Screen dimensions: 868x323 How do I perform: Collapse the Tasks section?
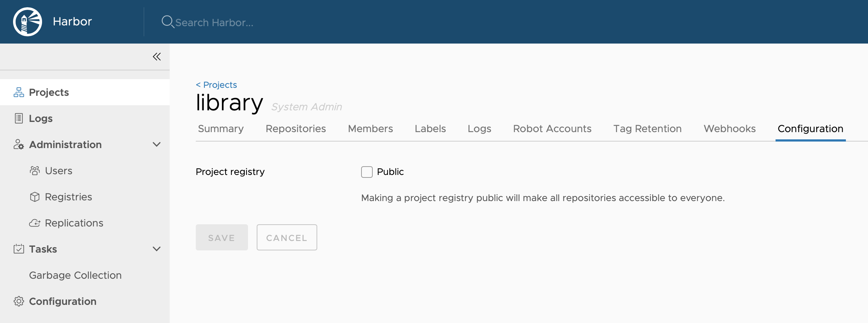(x=157, y=249)
